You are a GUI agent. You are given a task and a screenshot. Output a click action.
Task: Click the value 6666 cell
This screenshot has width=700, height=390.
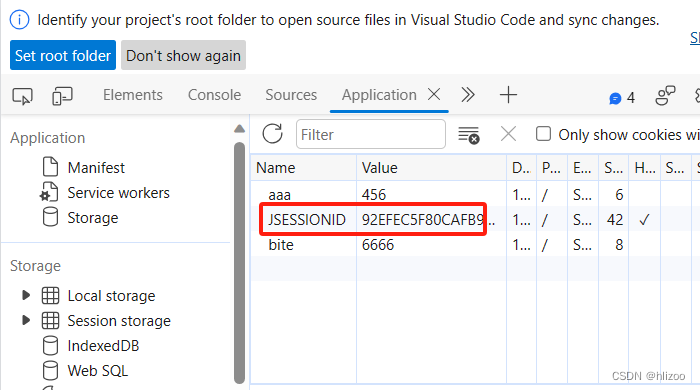pyautogui.click(x=431, y=245)
